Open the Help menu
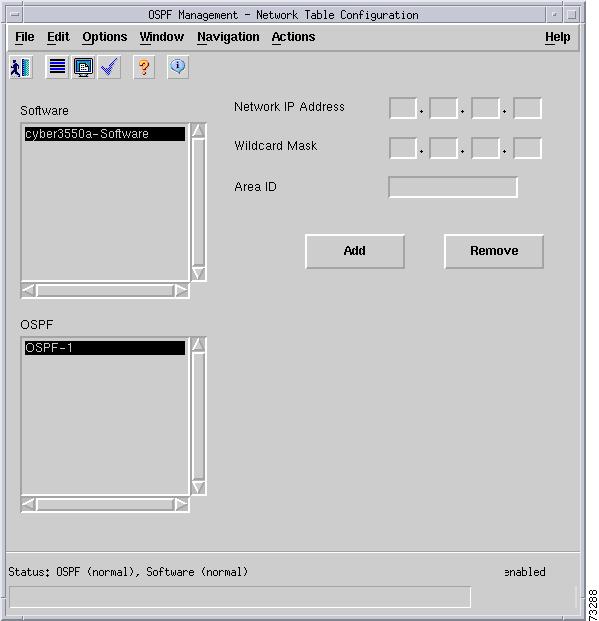Image resolution: width=599 pixels, height=621 pixels. click(557, 37)
